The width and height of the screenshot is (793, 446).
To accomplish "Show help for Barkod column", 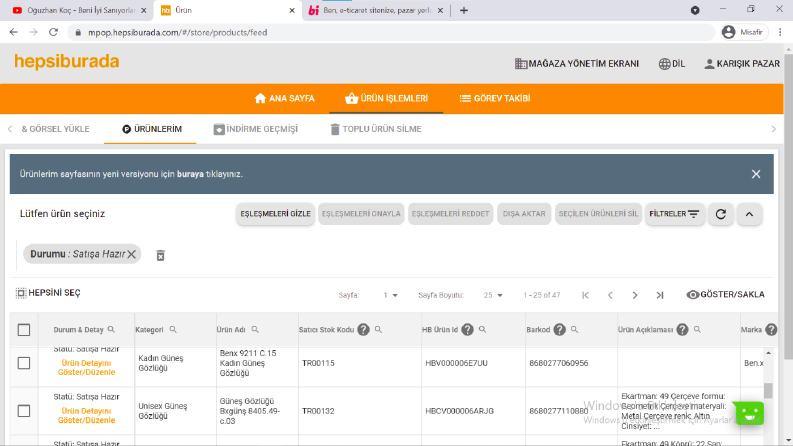I will coord(559,330).
